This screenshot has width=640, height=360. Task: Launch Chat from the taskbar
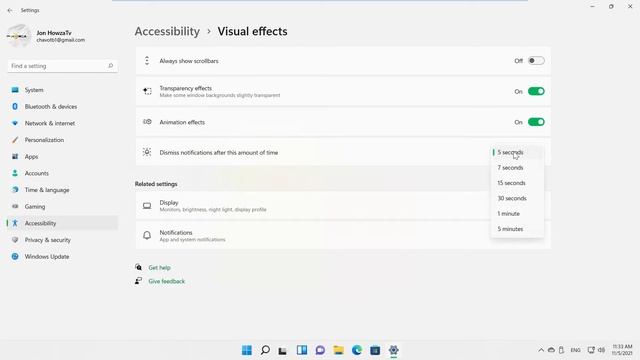tap(320, 350)
